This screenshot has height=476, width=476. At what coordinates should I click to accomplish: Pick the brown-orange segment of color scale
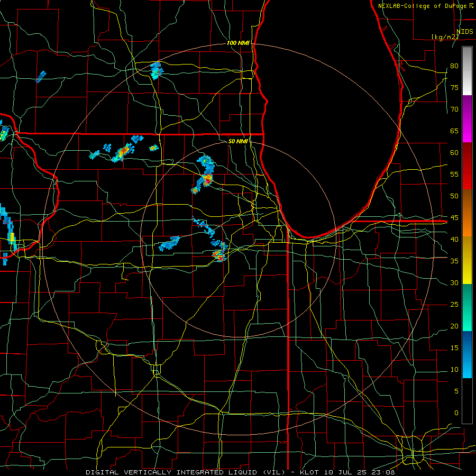coord(467,213)
